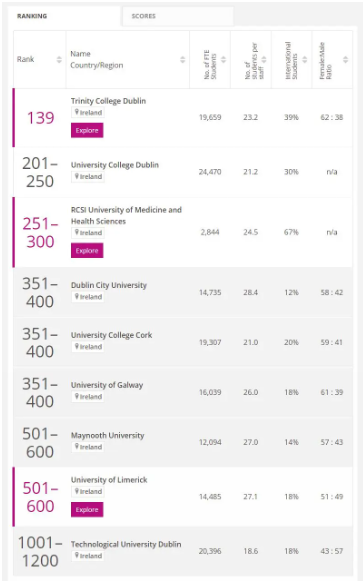Click Ireland location tag under Trinity College Dublin
This screenshot has height=583, width=363.
88,113
